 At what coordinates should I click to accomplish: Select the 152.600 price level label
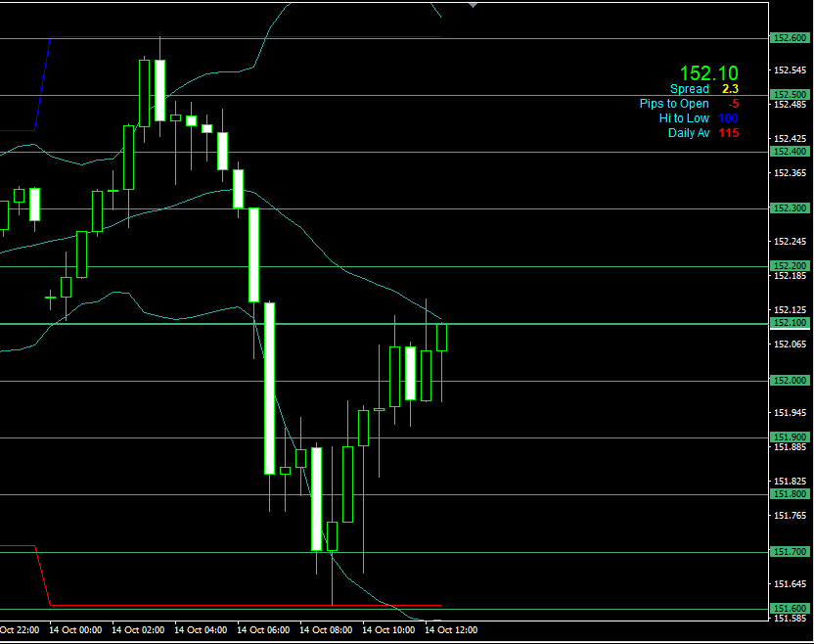pos(790,38)
